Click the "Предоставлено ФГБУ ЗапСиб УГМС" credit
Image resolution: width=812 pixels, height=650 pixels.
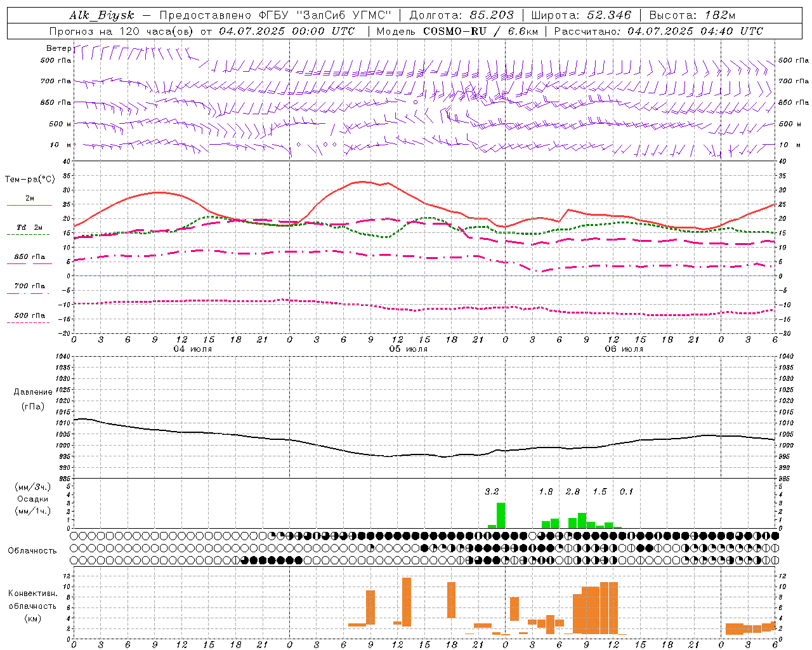coord(275,15)
